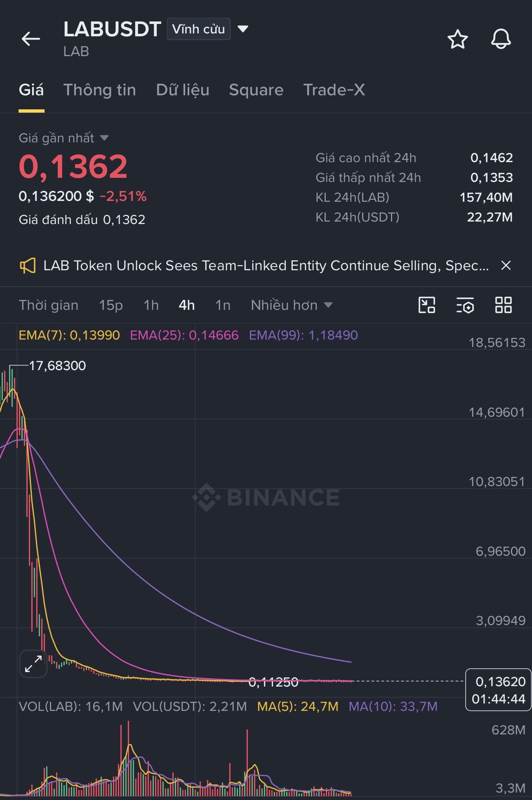532x800 pixels.
Task: Select the 'Thời gian' chart view
Action: point(49,305)
